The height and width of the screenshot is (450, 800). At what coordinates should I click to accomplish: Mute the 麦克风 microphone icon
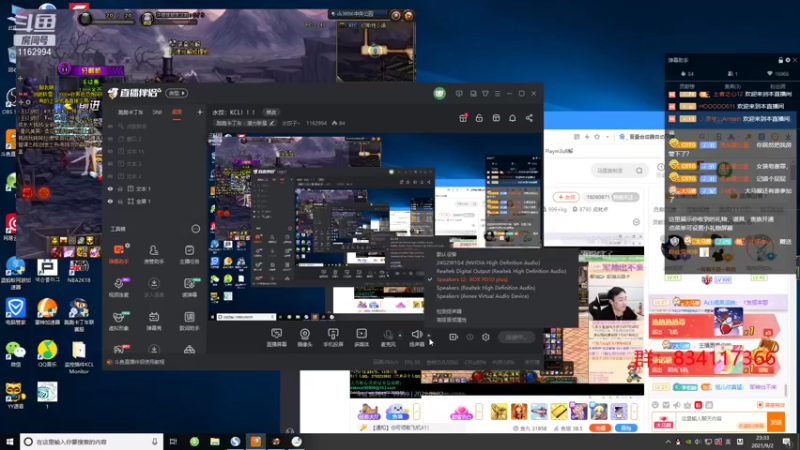(388, 335)
